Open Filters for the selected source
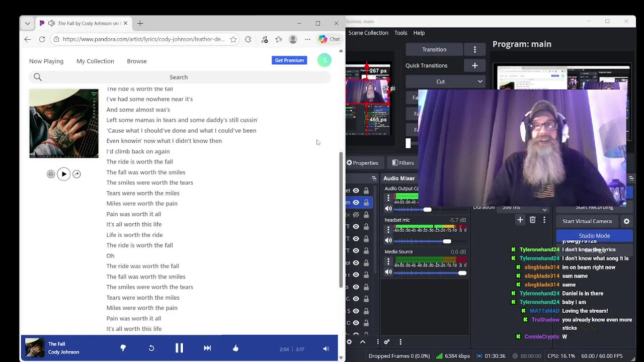644x362 pixels. click(403, 163)
